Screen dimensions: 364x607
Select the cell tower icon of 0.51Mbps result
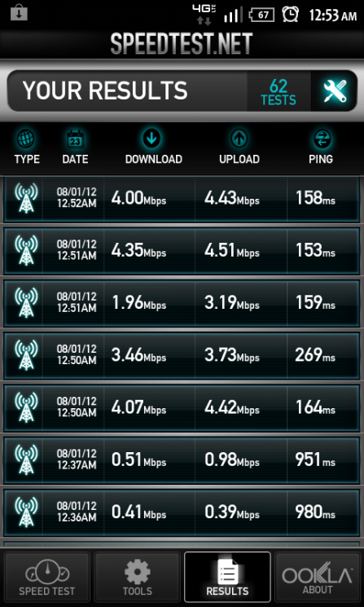point(26,460)
